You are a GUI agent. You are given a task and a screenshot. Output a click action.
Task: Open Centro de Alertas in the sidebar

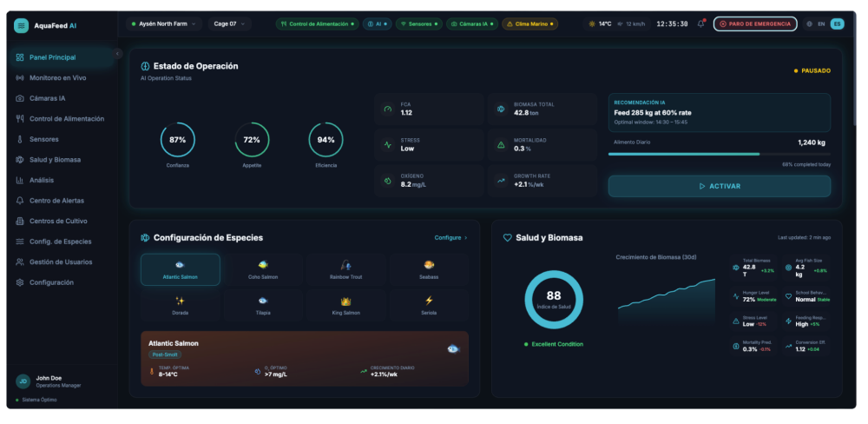pyautogui.click(x=61, y=201)
